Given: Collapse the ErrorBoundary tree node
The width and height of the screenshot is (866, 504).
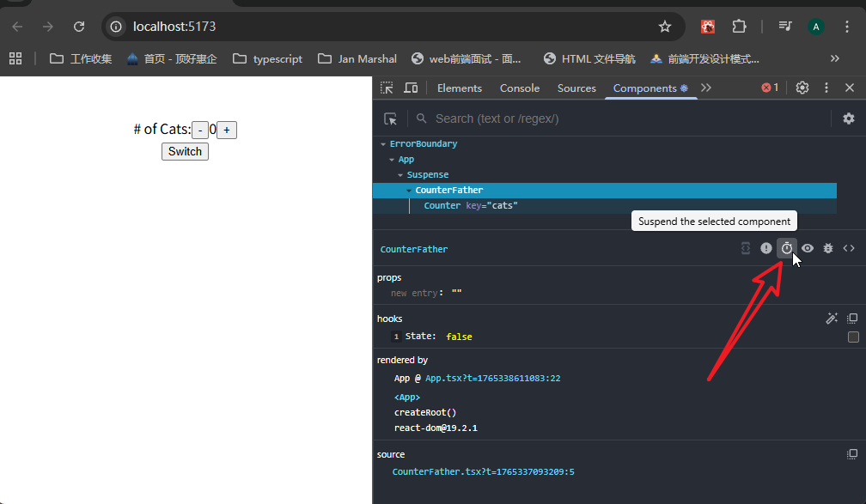Looking at the screenshot, I should (x=383, y=144).
